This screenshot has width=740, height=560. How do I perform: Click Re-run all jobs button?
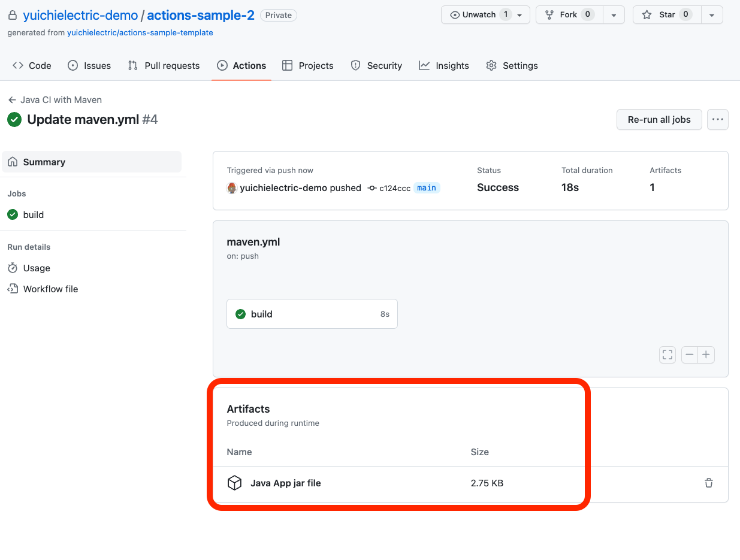[659, 119]
